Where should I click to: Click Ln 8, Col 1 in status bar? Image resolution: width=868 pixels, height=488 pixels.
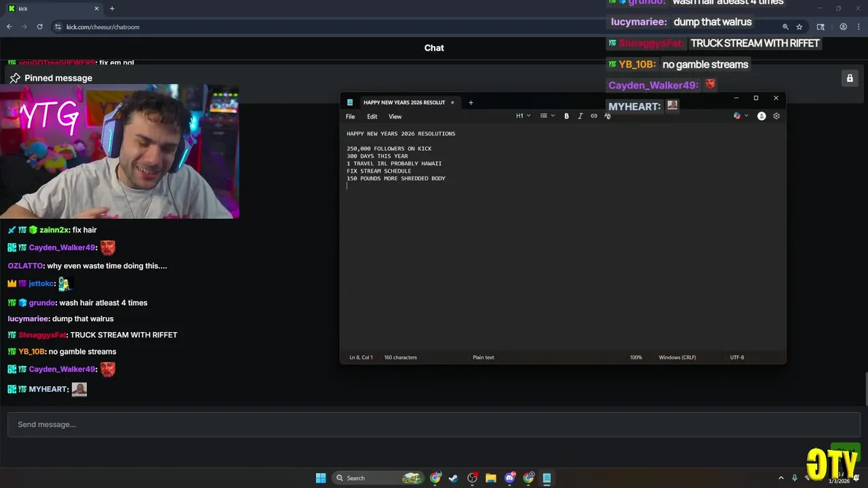[x=361, y=357]
